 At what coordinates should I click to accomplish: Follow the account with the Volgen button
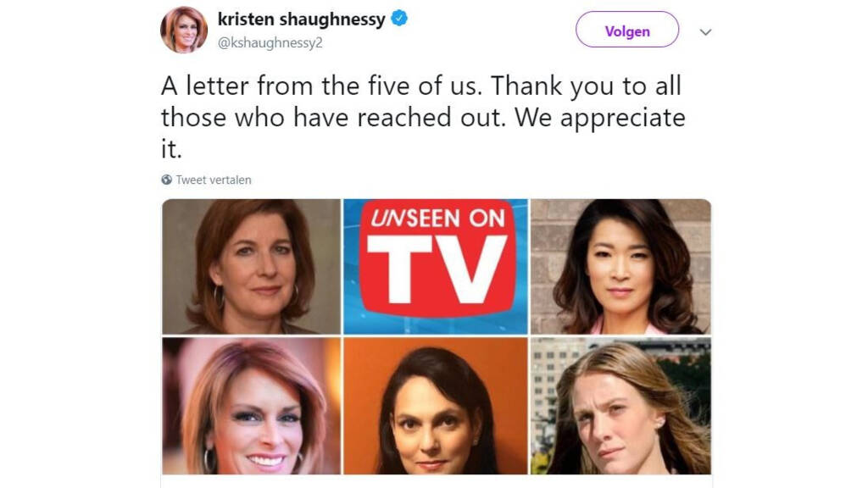click(627, 30)
